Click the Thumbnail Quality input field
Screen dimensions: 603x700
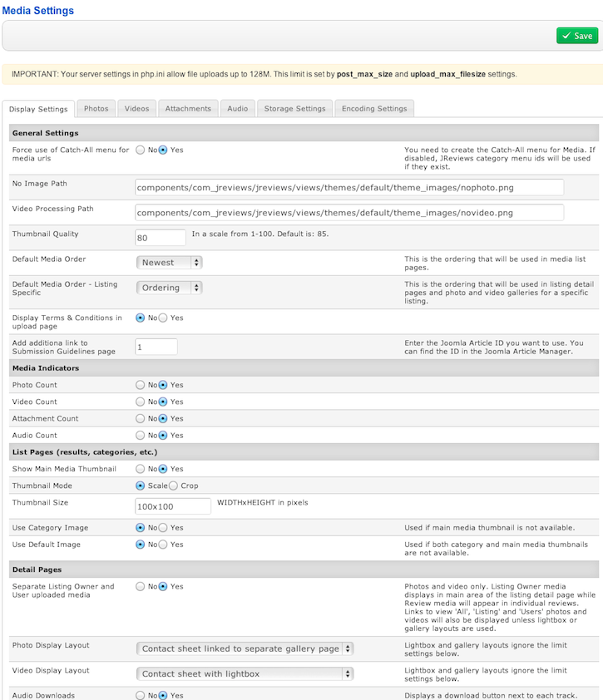(161, 238)
